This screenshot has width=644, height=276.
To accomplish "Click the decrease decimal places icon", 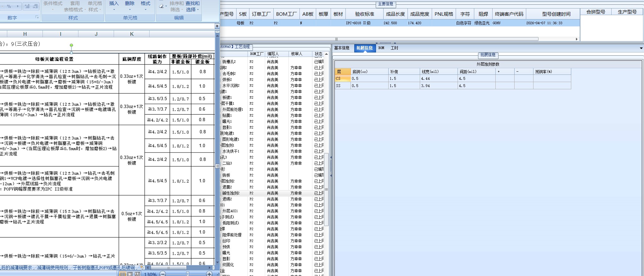I will click(35, 6).
